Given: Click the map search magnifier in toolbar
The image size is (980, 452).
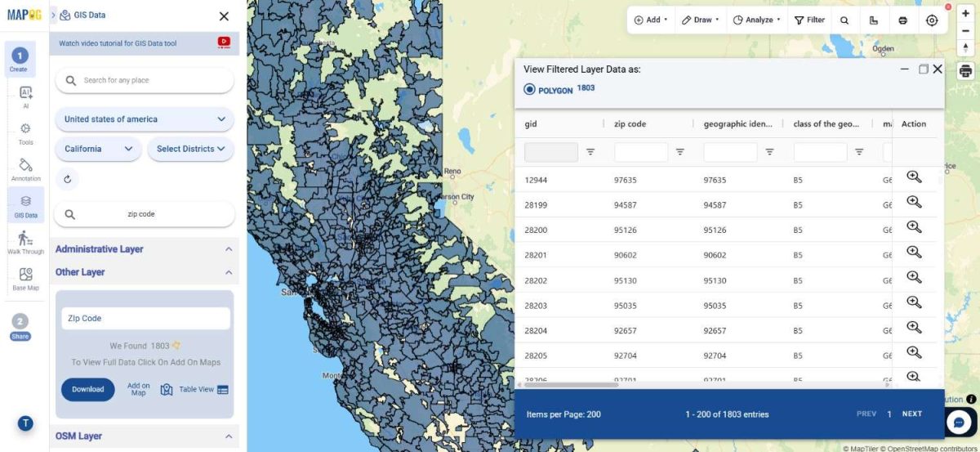Looking at the screenshot, I should click(844, 20).
